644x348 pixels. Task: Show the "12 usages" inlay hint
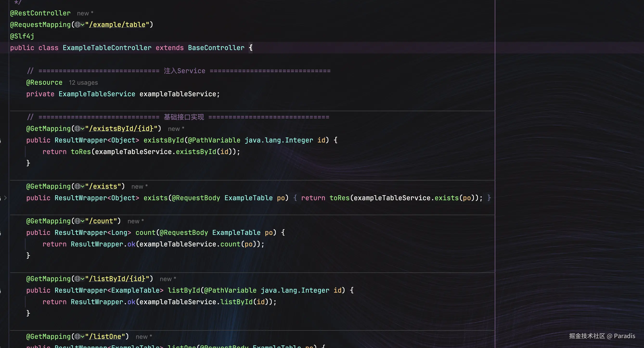tap(83, 83)
